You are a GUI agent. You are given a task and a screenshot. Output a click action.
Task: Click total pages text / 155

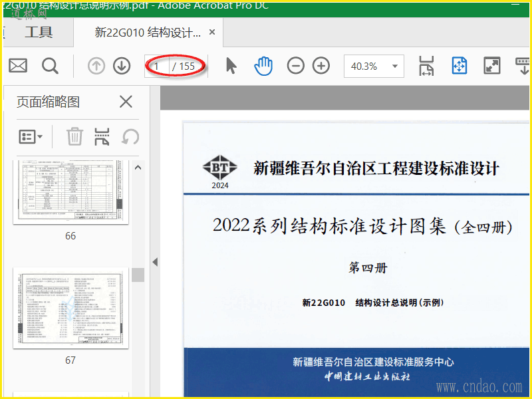click(184, 66)
